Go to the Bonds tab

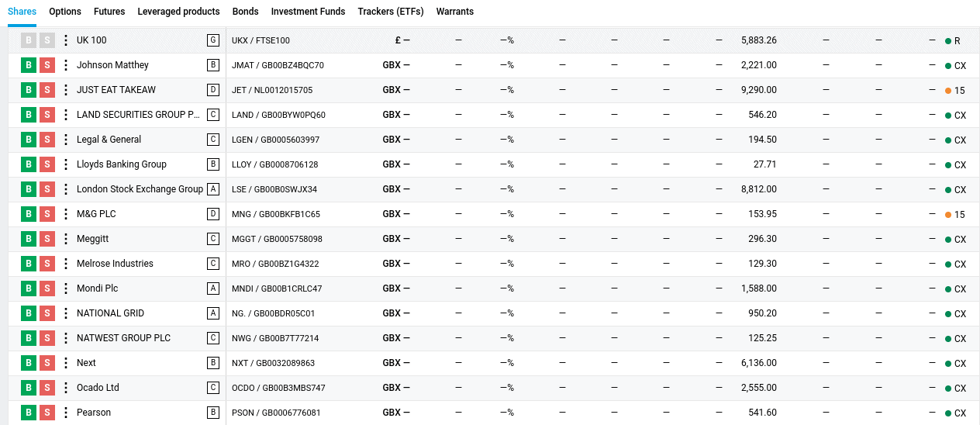point(246,12)
